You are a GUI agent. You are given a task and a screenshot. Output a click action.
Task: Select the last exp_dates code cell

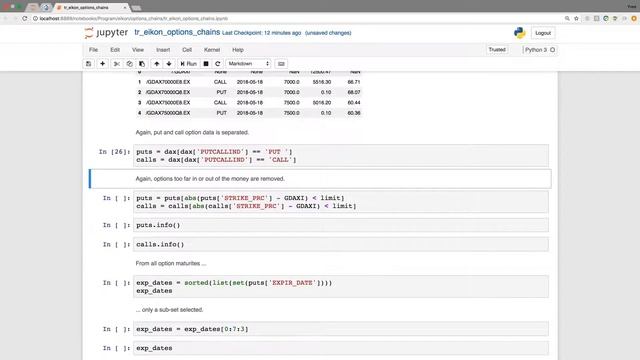341,348
